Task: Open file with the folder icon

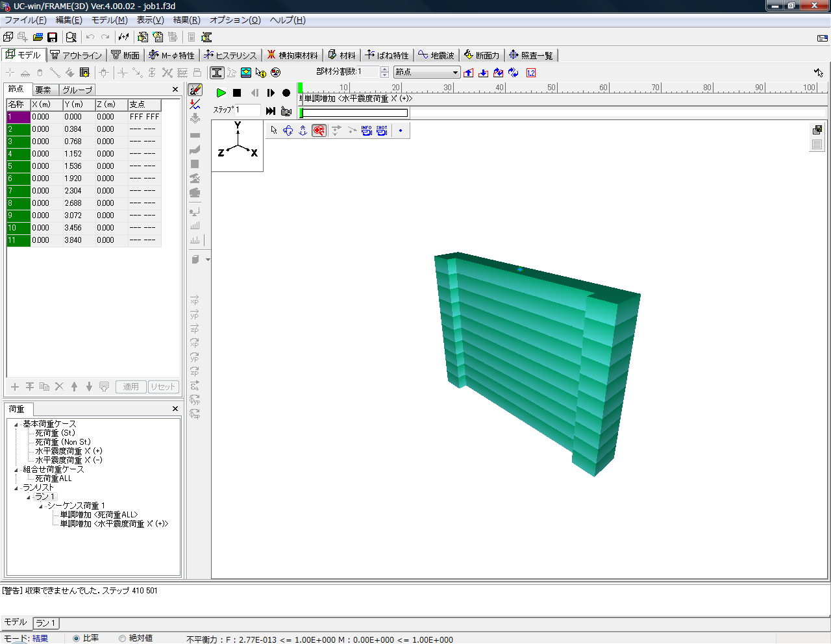Action: [x=38, y=38]
